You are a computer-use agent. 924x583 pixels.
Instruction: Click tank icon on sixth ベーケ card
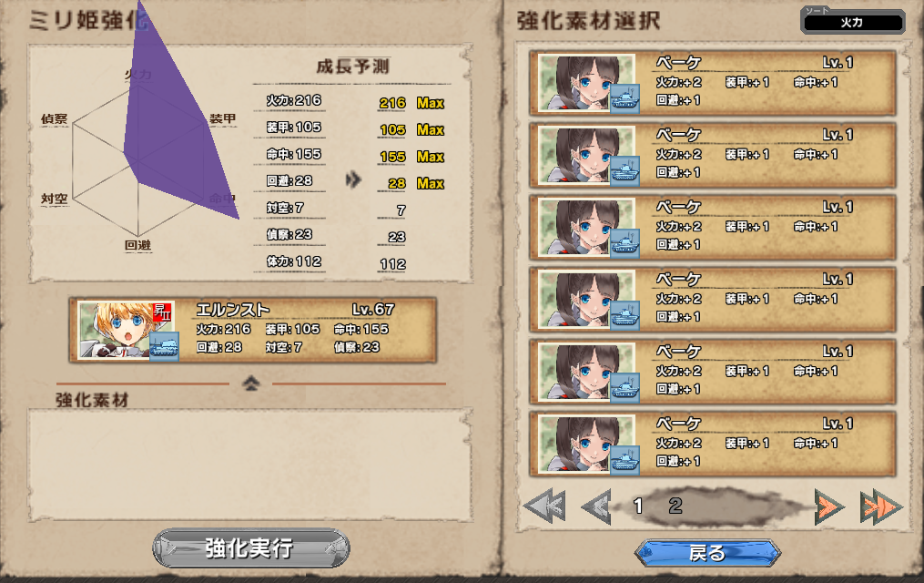[x=624, y=460]
